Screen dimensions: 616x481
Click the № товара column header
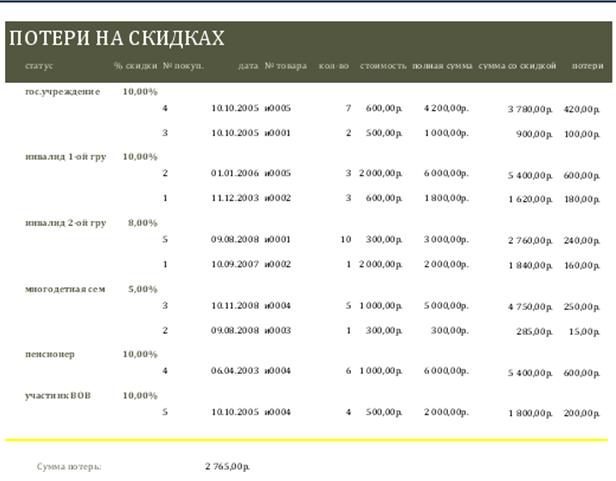click(x=285, y=66)
